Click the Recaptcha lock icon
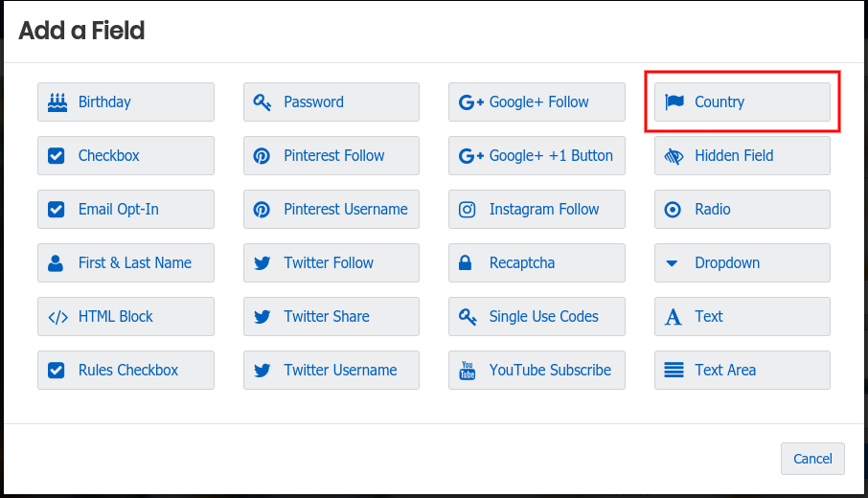The image size is (868, 498). 468,262
